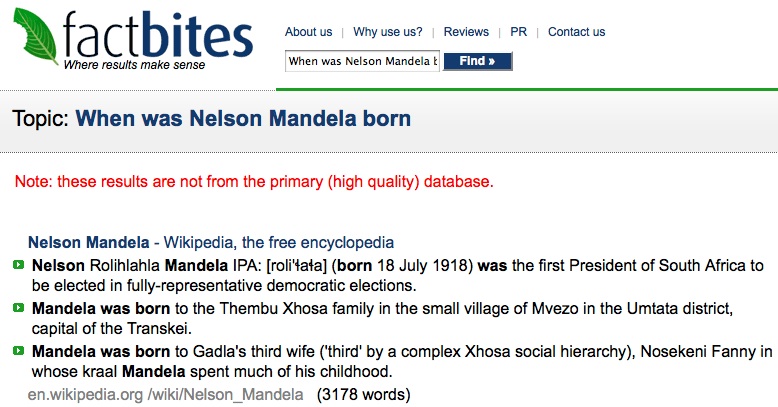Viewport: 778px width, 407px height.
Task: Open the Contact us page
Action: (x=577, y=32)
